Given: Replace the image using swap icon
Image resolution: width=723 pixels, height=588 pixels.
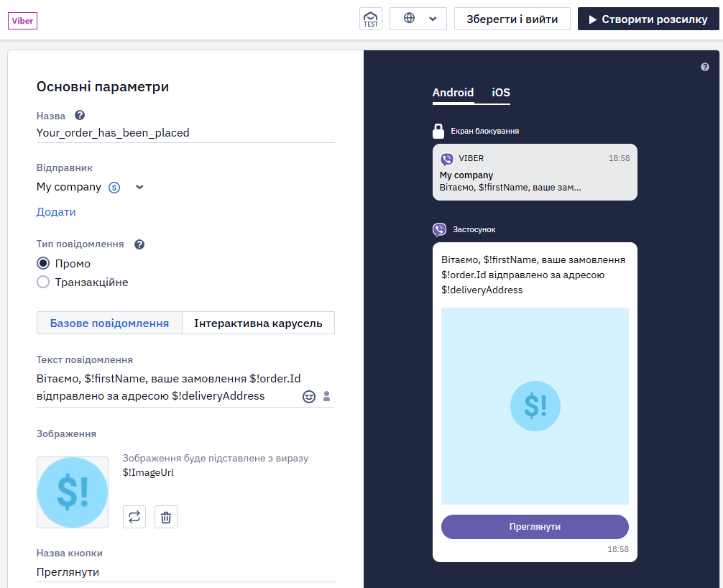Looking at the screenshot, I should [x=134, y=517].
